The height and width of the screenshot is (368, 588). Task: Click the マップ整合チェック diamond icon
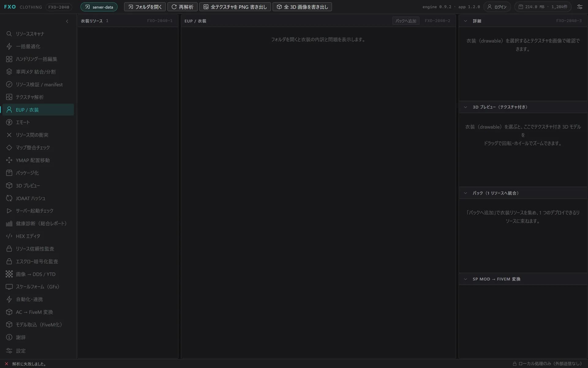(x=9, y=148)
